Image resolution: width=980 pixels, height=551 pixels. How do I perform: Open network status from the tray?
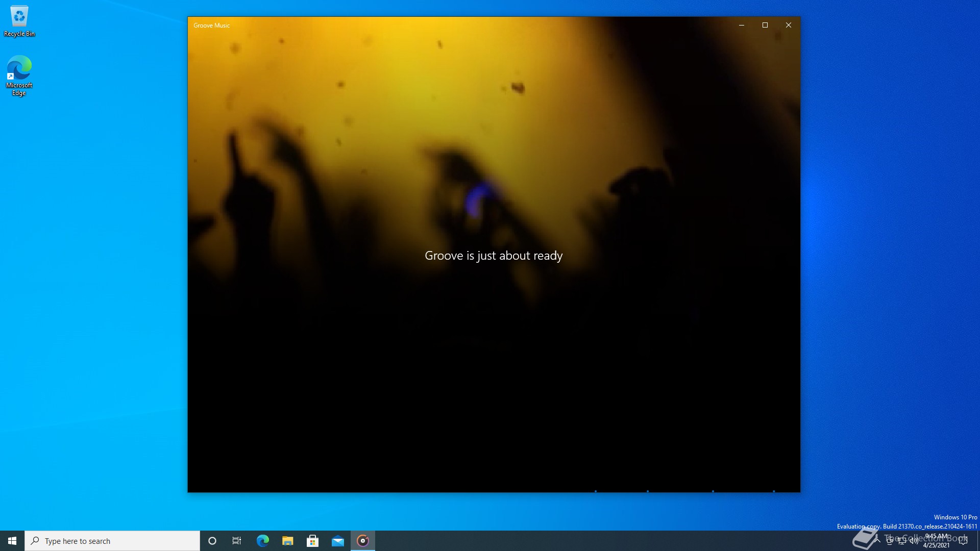coord(902,541)
